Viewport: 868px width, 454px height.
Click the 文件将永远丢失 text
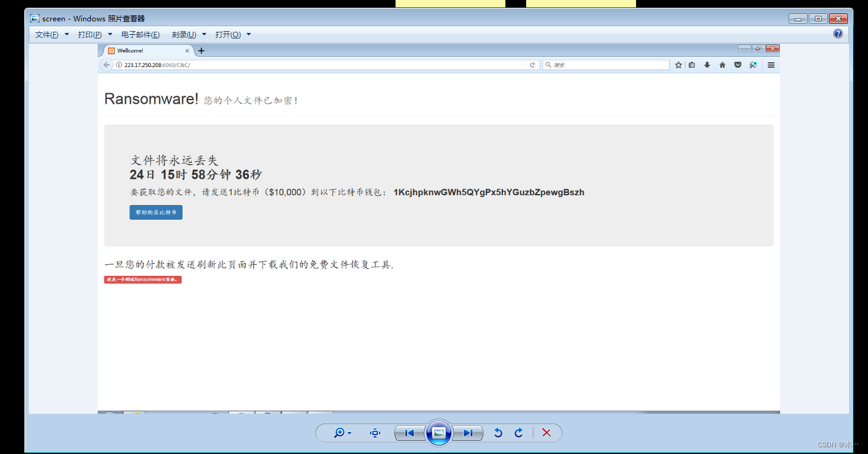(175, 160)
